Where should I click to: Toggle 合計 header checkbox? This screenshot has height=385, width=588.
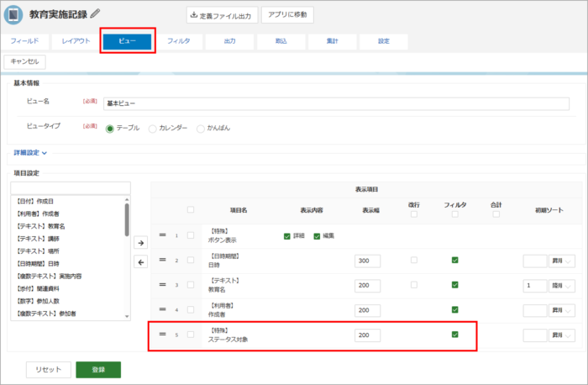pos(496,214)
